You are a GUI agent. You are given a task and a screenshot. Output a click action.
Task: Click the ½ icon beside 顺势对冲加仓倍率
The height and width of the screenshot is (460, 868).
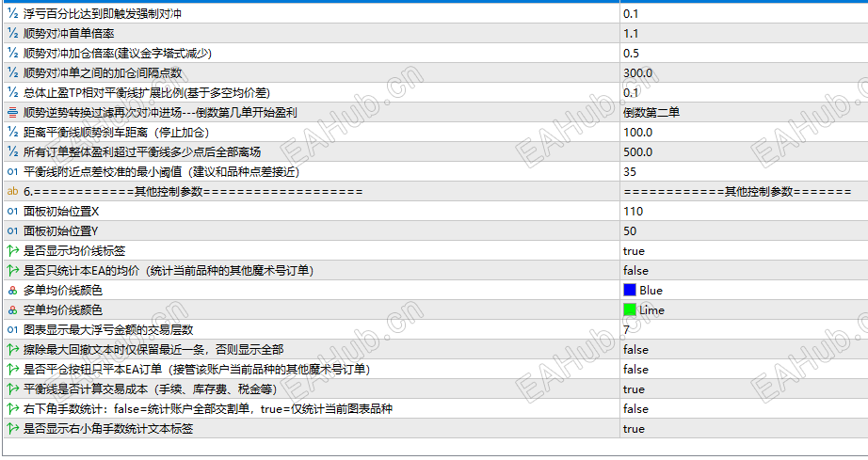13,53
